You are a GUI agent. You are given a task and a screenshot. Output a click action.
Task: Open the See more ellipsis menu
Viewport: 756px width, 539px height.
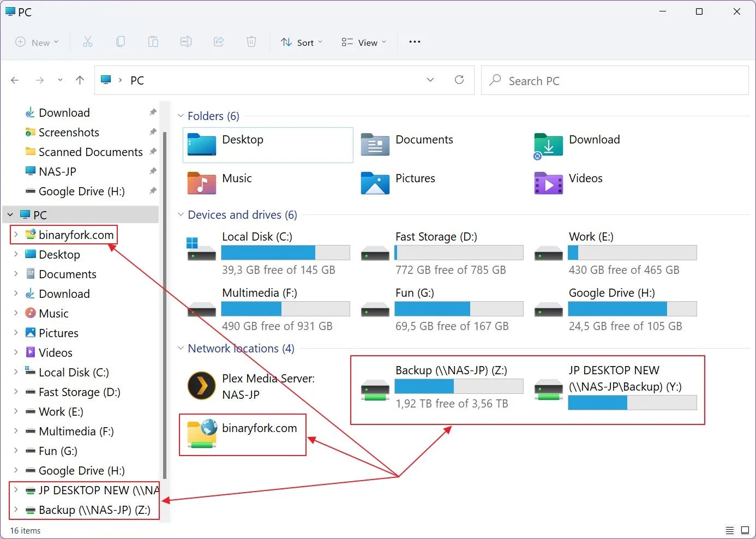(415, 42)
